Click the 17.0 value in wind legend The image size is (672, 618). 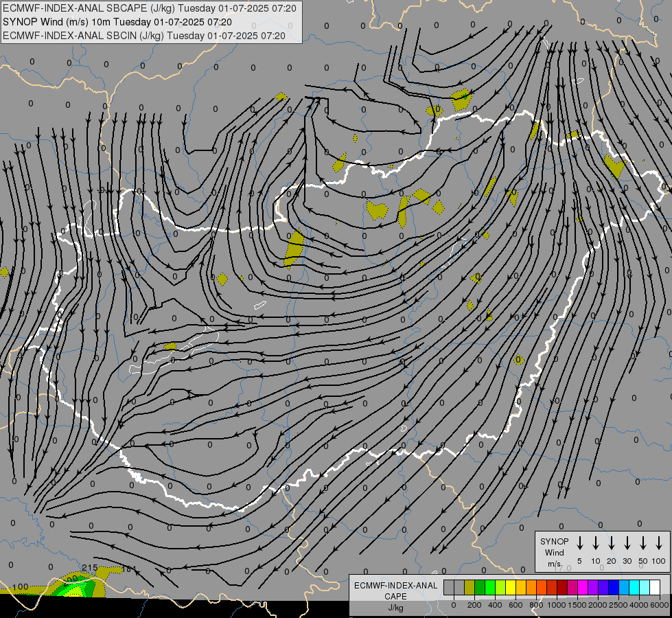click(x=562, y=568)
